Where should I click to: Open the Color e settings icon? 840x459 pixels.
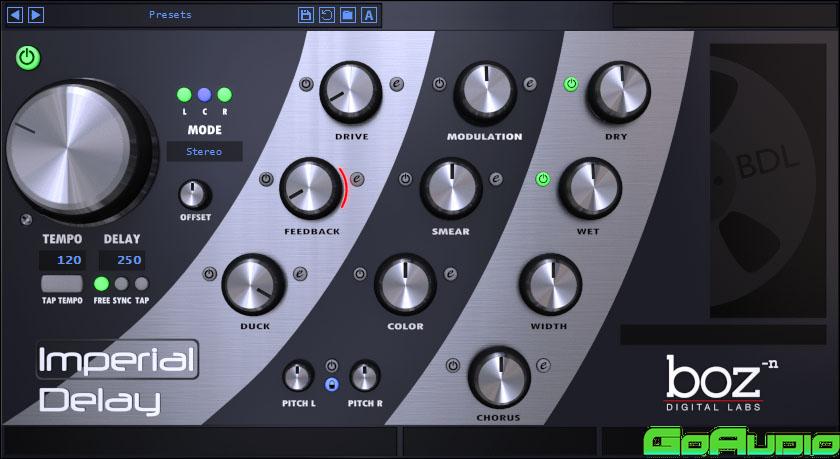pyautogui.click(x=451, y=274)
